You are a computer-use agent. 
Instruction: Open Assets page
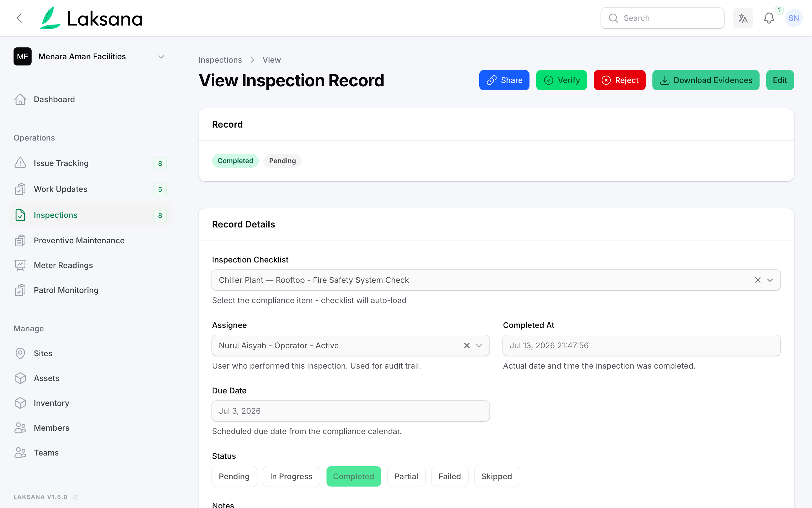(x=90, y=378)
